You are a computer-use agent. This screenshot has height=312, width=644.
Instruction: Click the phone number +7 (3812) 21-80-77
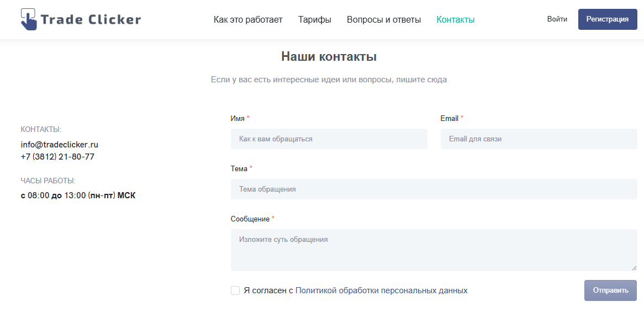(57, 157)
